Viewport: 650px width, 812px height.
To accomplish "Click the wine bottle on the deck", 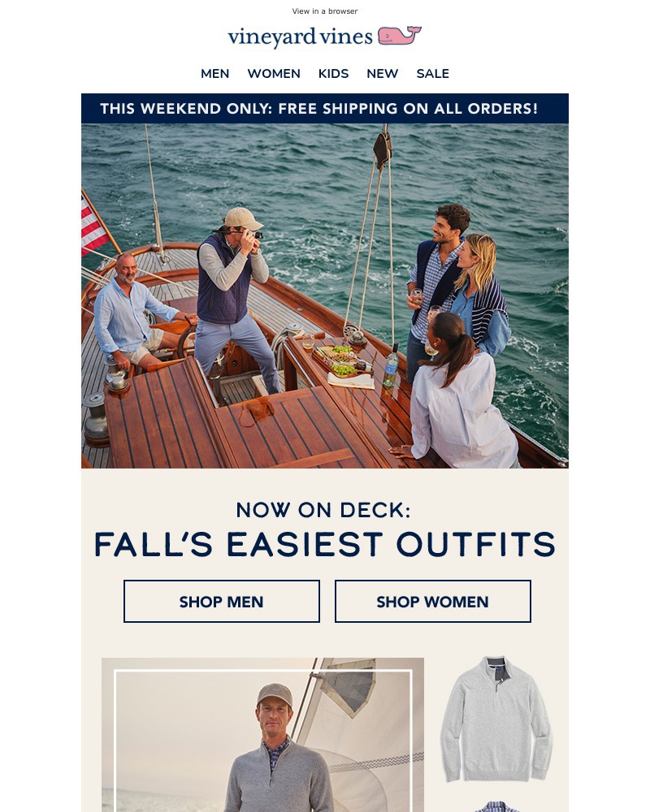I will [391, 365].
